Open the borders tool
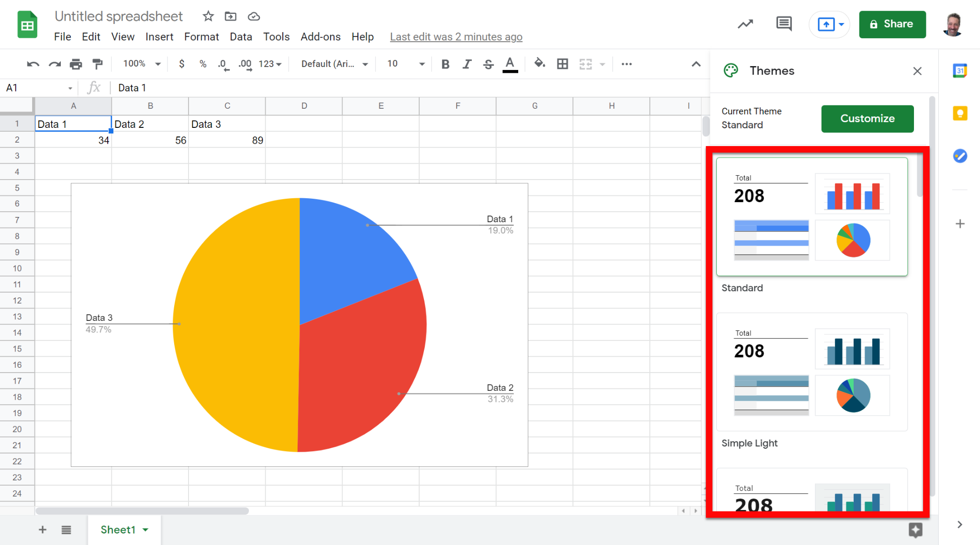 pos(562,64)
